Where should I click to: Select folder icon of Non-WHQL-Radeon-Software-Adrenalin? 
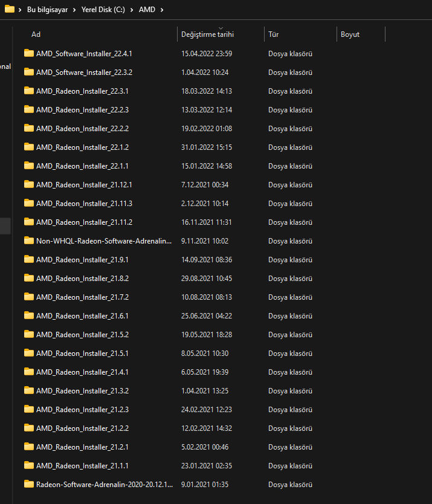point(29,241)
